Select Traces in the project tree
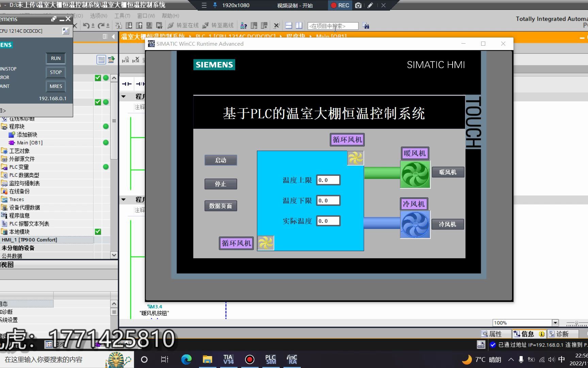The width and height of the screenshot is (588, 368). click(16, 199)
